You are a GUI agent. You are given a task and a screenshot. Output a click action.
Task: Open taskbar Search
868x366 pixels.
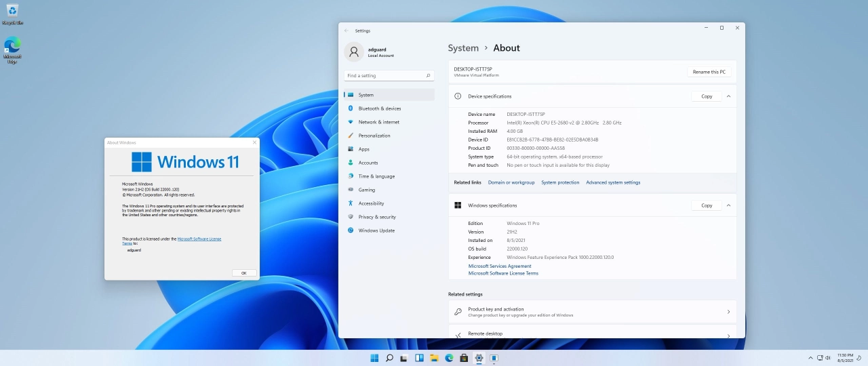389,358
